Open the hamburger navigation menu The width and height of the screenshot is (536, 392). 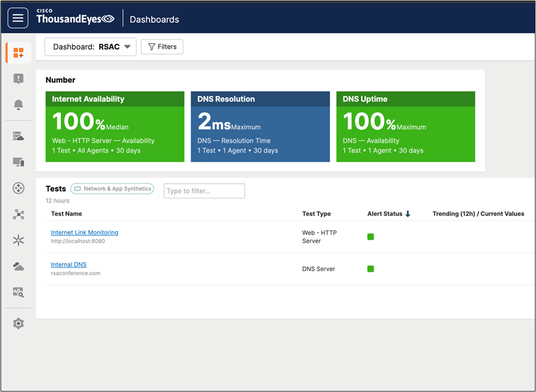coord(18,18)
